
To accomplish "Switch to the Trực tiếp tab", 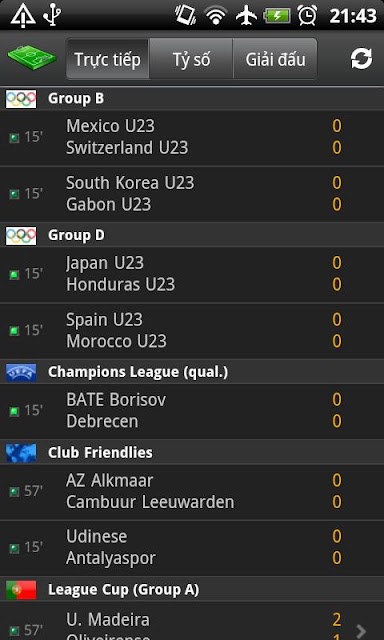I will [108, 59].
